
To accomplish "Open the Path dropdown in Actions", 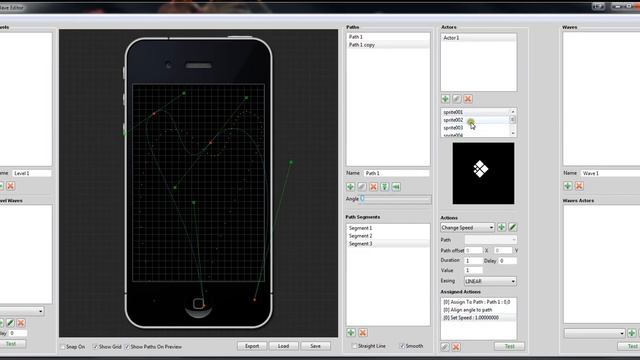I will pos(491,240).
